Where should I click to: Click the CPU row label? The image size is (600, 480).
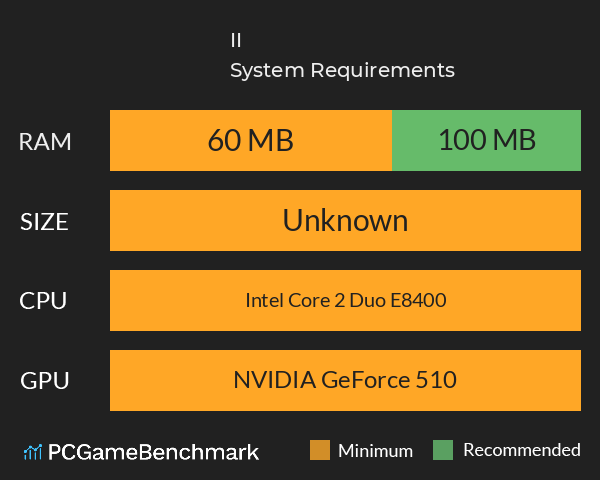(43, 300)
